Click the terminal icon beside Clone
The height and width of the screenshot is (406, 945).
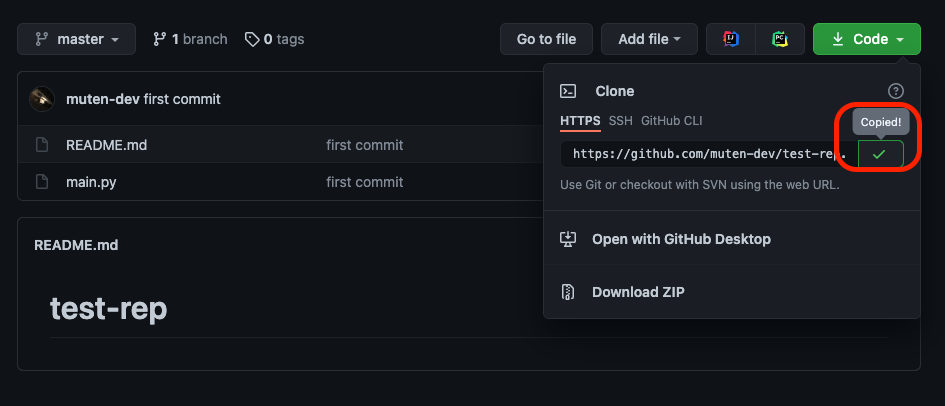click(568, 91)
